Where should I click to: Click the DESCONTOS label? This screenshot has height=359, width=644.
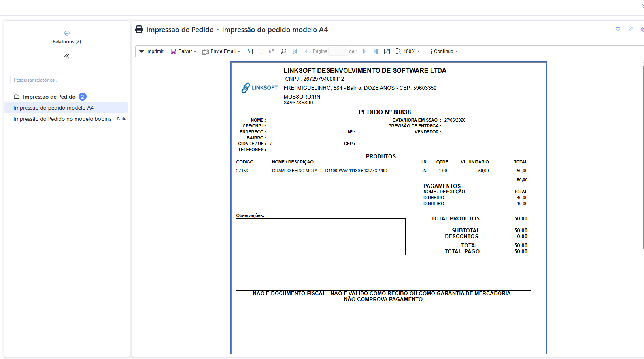tap(464, 236)
